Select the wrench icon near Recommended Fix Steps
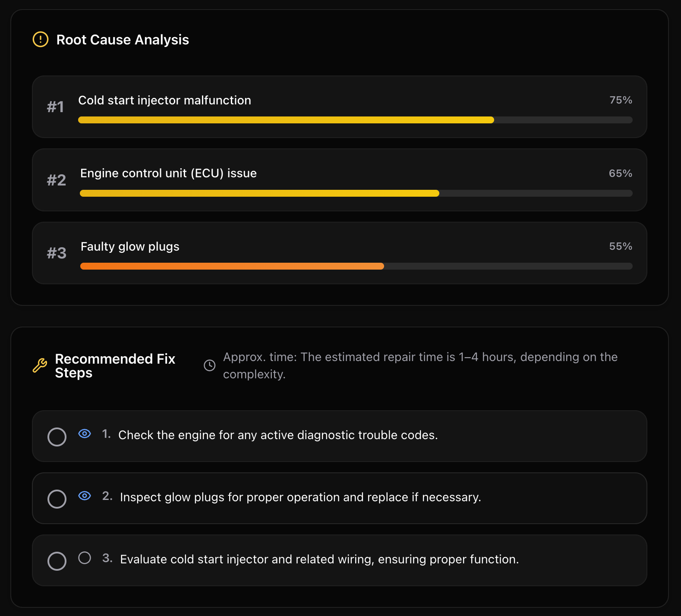The height and width of the screenshot is (616, 681). [41, 365]
